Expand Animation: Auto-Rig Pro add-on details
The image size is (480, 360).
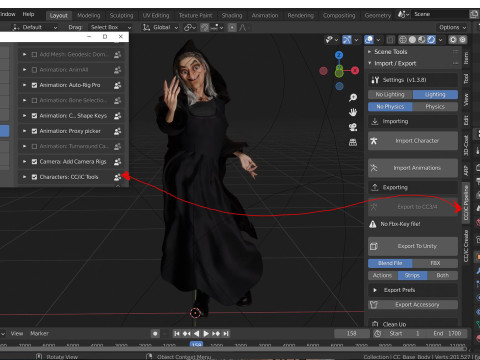pyautogui.click(x=24, y=85)
